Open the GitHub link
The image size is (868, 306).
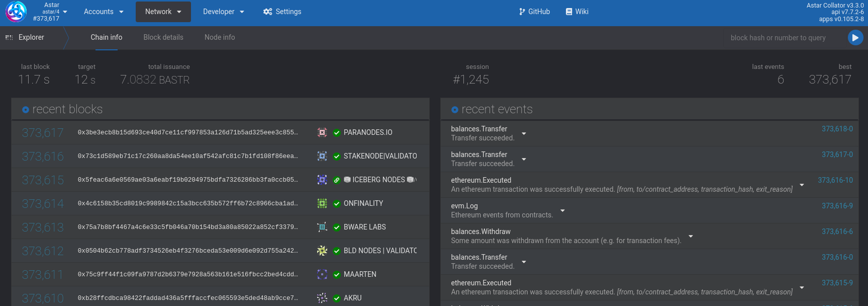coord(534,12)
